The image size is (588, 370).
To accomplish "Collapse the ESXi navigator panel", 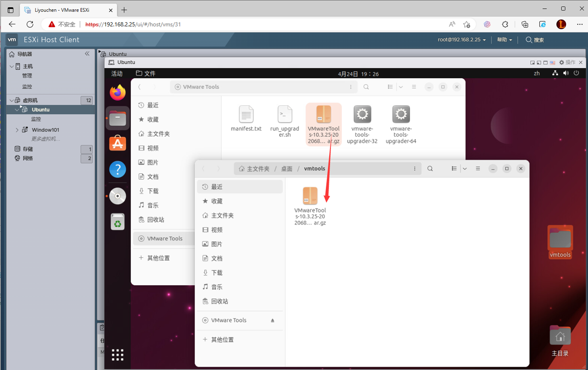I will click(x=87, y=54).
